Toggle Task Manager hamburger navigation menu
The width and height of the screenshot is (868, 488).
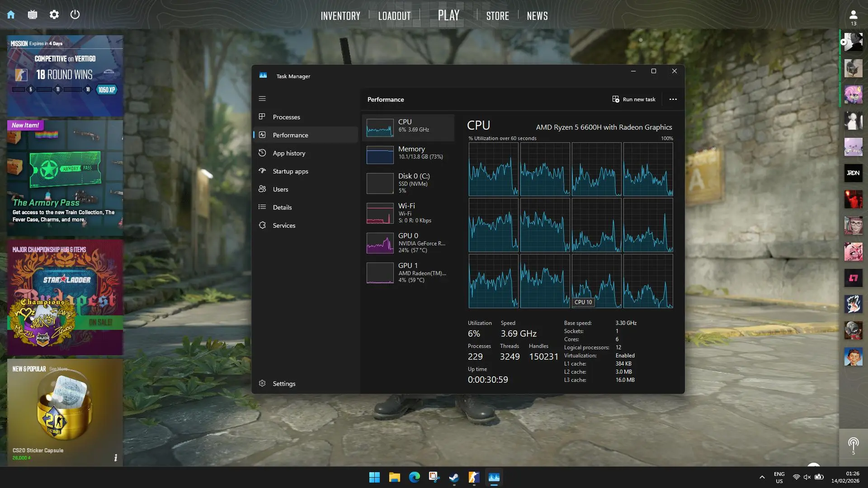pyautogui.click(x=262, y=99)
